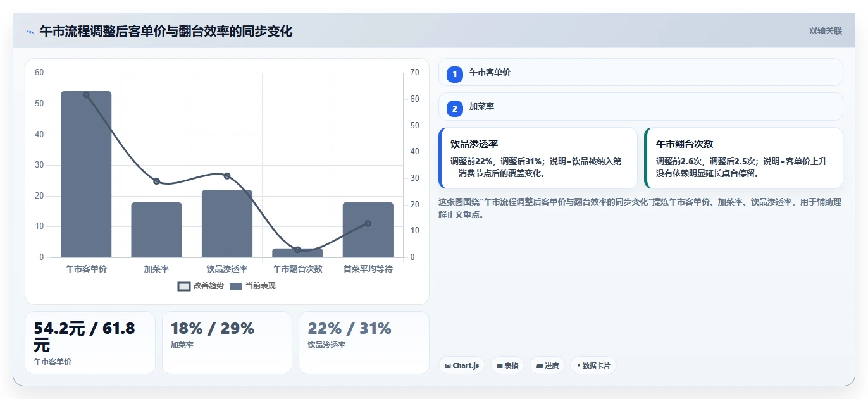Click the lightning icon beside the title

tap(30, 32)
